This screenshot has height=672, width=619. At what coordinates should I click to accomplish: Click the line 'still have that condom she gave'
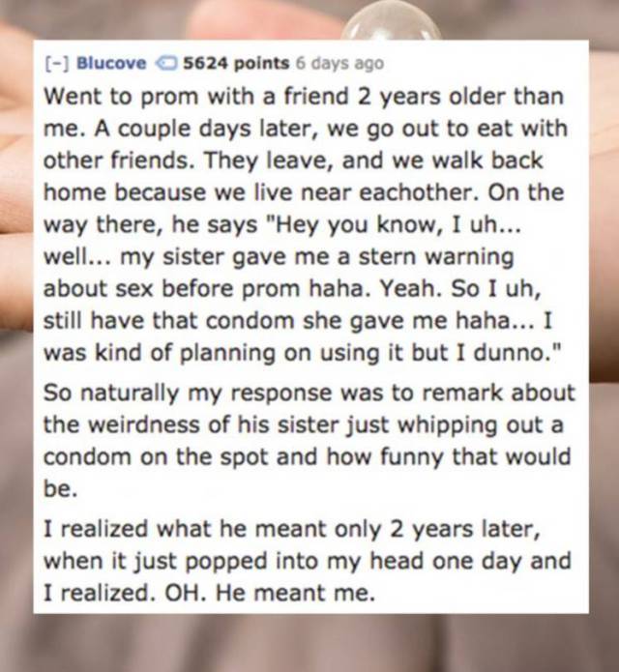click(297, 321)
